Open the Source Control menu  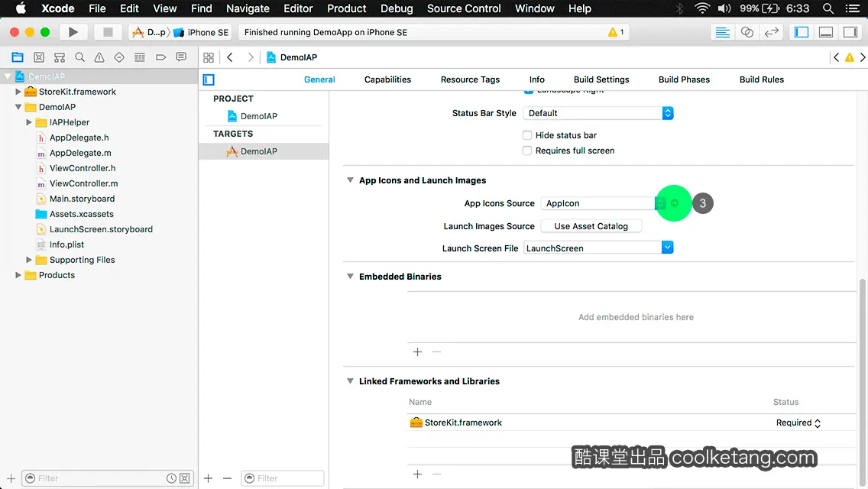464,8
